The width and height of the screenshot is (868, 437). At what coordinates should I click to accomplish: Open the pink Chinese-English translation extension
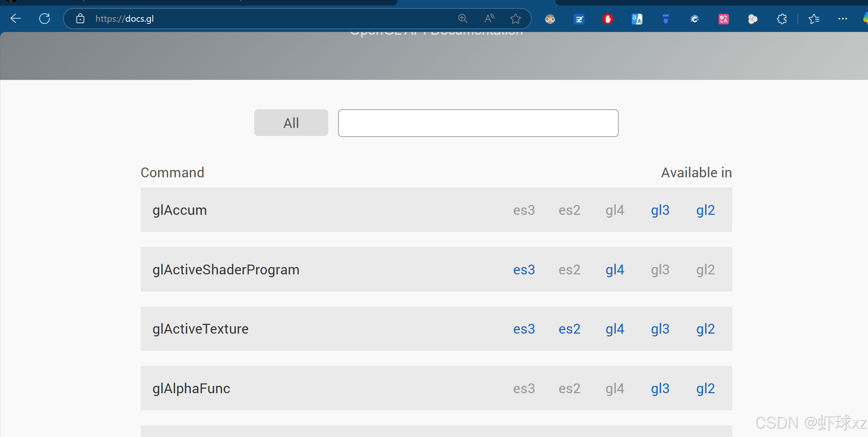coord(724,19)
